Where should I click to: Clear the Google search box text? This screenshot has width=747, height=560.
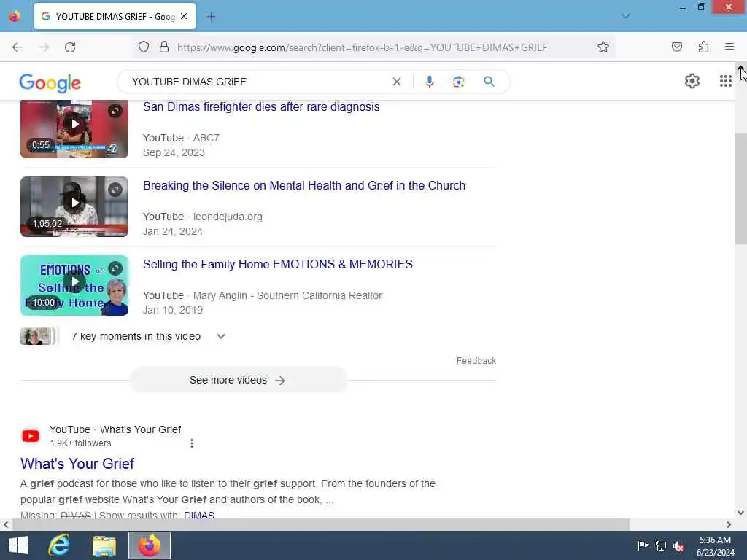point(396,82)
